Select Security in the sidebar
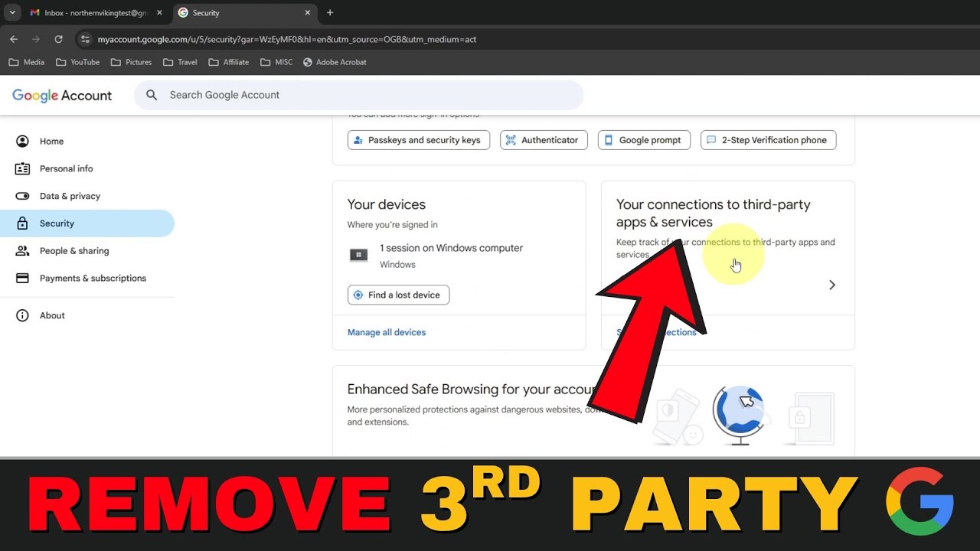 click(x=87, y=223)
